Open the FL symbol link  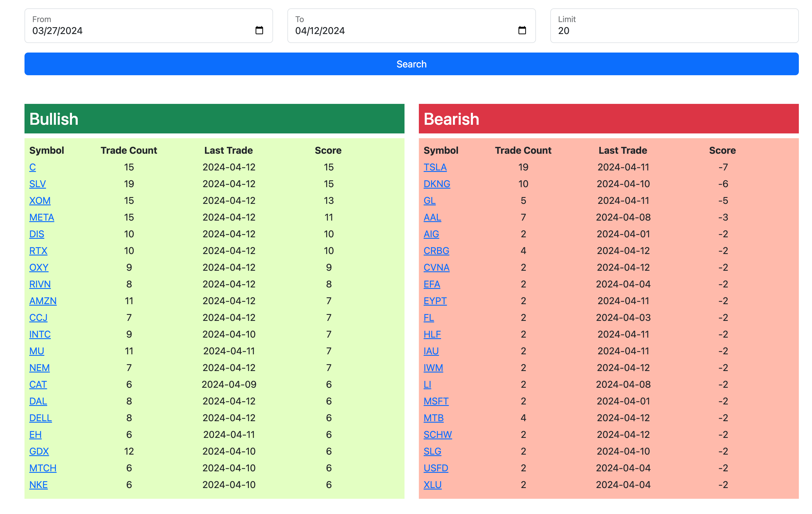[429, 318]
